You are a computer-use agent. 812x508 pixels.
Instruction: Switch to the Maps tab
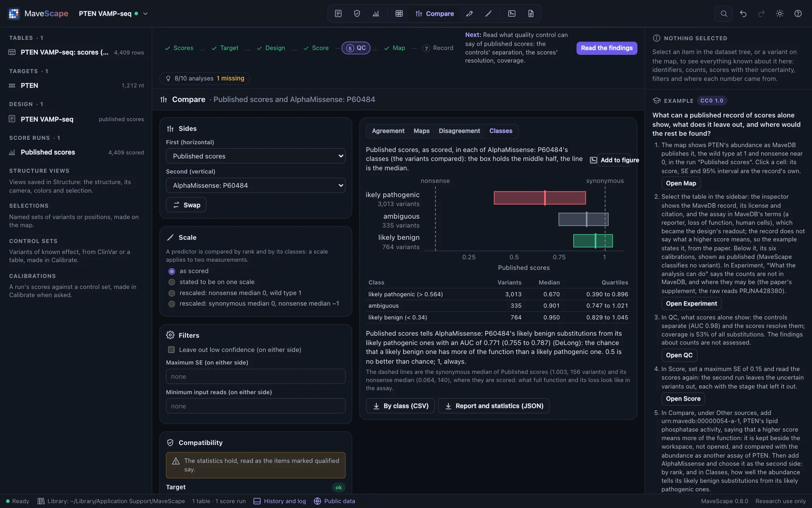(x=421, y=131)
